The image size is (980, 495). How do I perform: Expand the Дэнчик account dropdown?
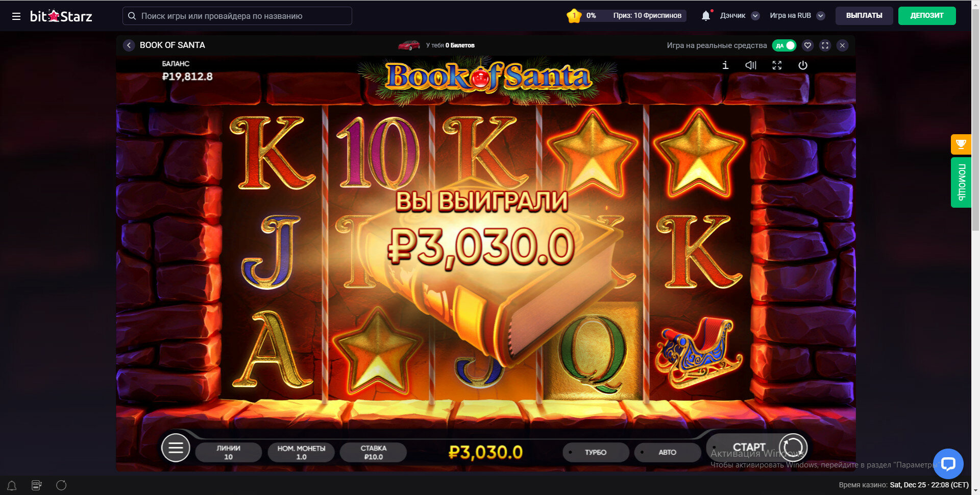click(x=755, y=16)
